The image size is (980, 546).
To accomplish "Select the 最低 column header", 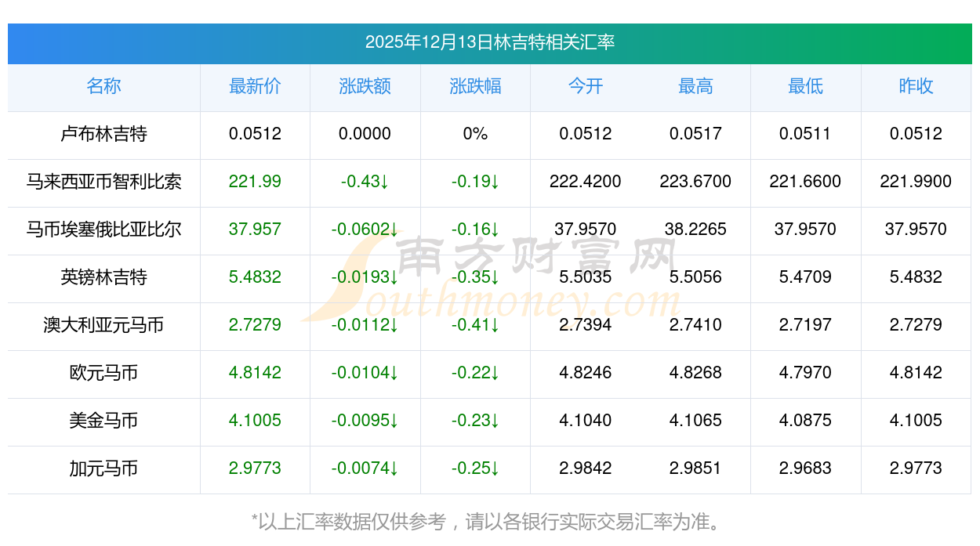I will click(805, 87).
